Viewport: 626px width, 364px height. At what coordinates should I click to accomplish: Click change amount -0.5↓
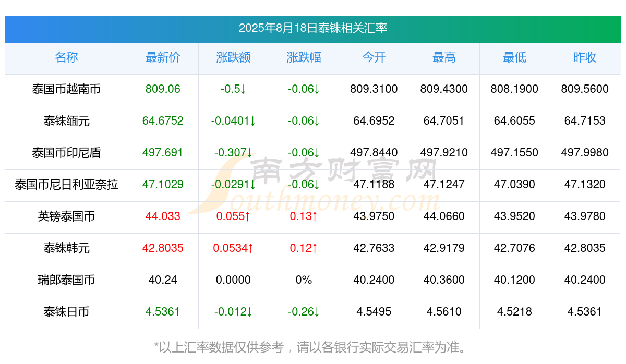[233, 89]
